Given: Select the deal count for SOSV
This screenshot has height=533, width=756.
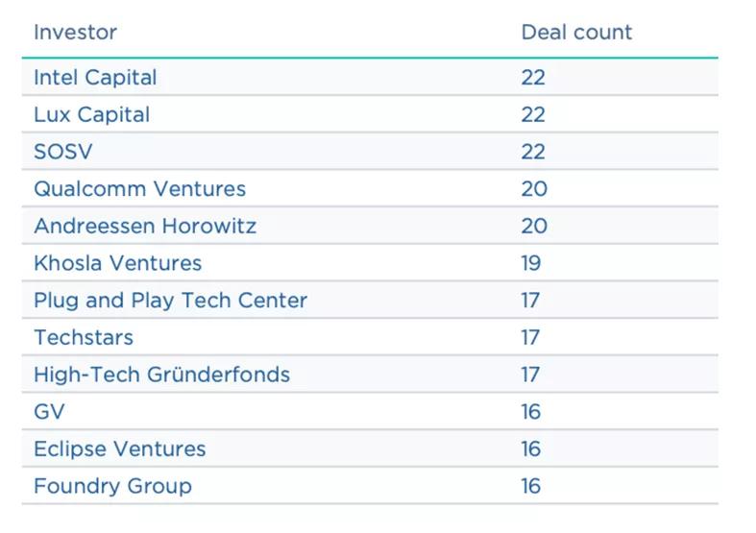Looking at the screenshot, I should [x=533, y=152].
